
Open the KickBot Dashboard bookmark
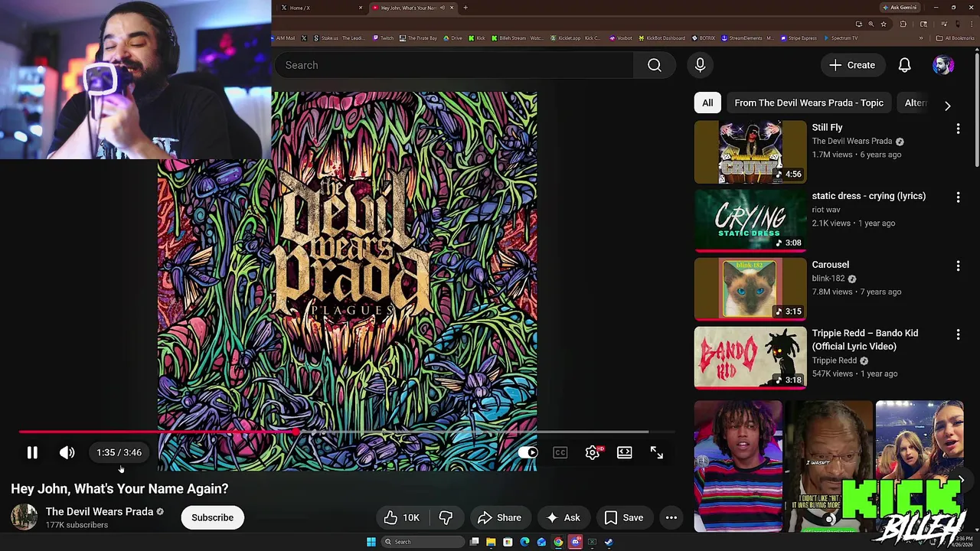tap(661, 37)
